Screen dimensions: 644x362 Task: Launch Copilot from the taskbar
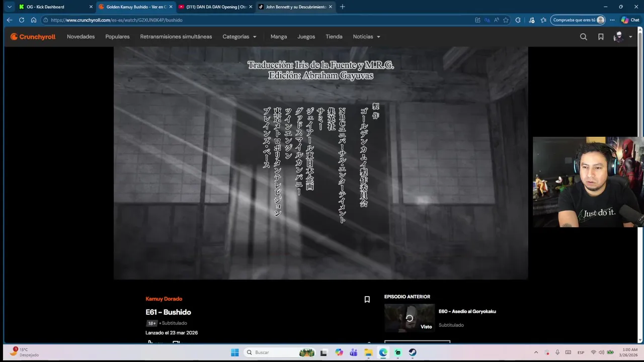pos(339,352)
